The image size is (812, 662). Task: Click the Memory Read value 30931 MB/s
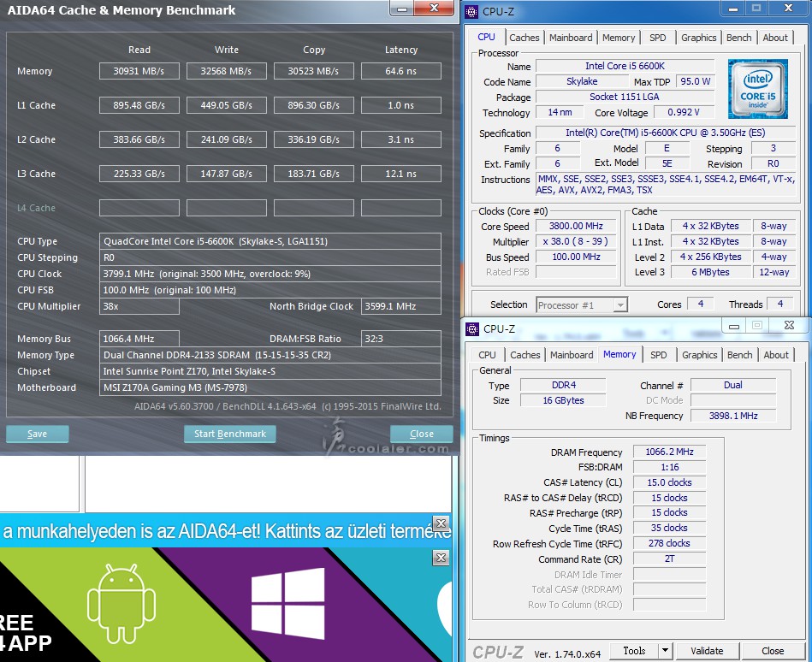point(139,71)
